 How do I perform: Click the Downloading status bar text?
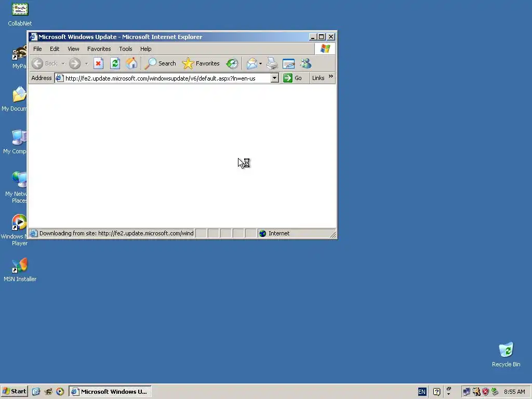(x=116, y=233)
